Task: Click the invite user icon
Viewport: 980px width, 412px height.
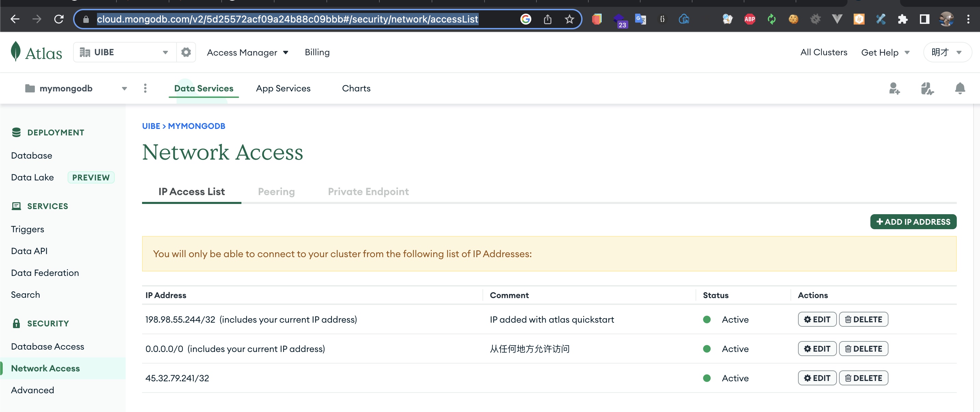Action: [894, 89]
